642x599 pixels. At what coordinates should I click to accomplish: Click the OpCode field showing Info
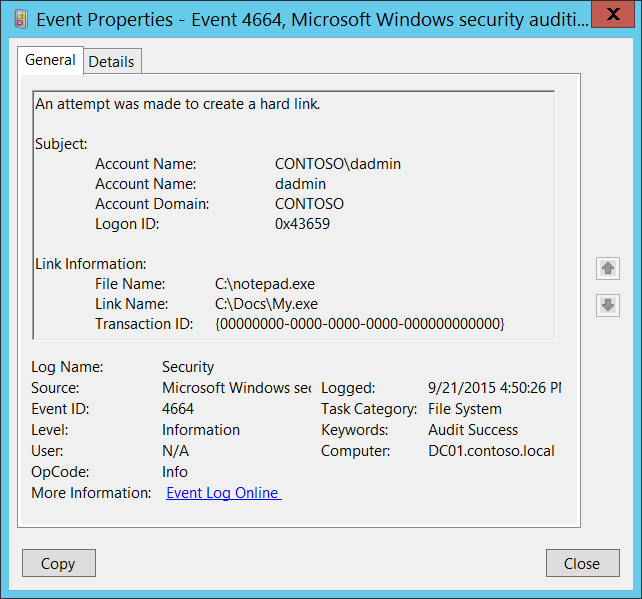pyautogui.click(x=175, y=472)
